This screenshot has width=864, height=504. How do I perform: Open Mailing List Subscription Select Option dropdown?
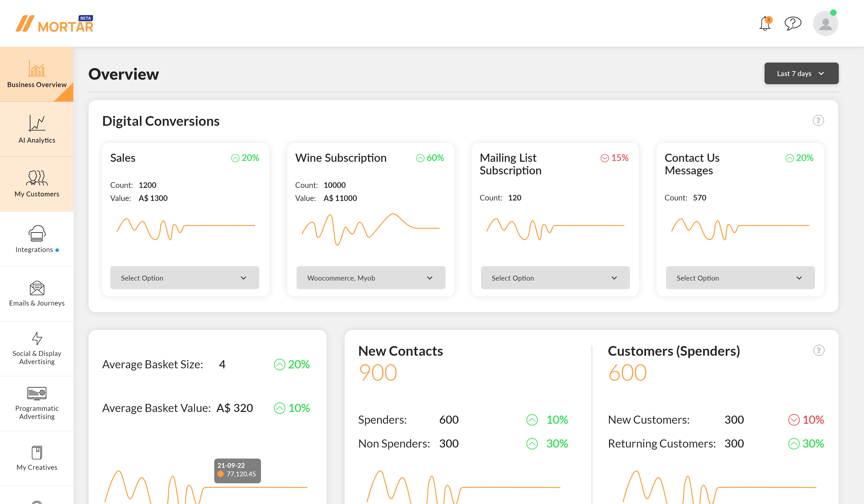pyautogui.click(x=555, y=278)
